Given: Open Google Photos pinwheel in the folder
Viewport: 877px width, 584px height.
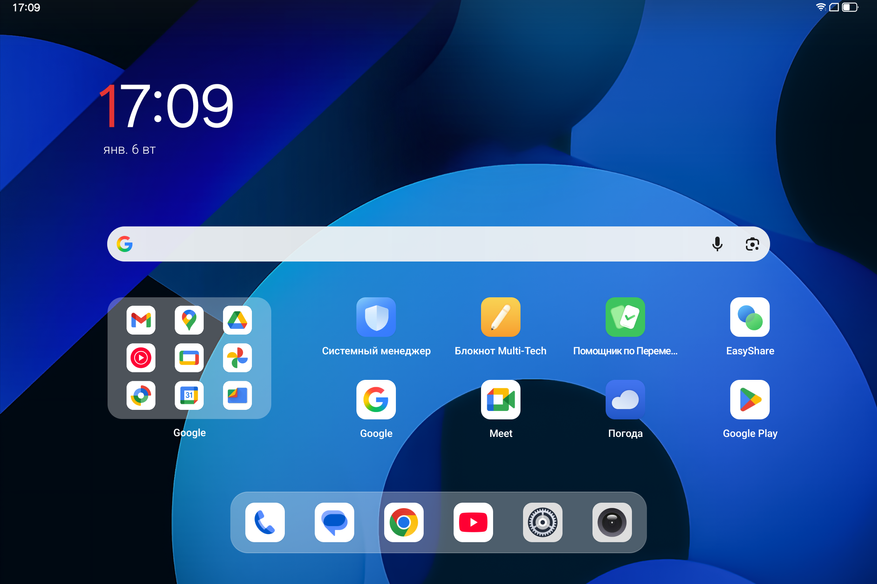Looking at the screenshot, I should pos(237,358).
